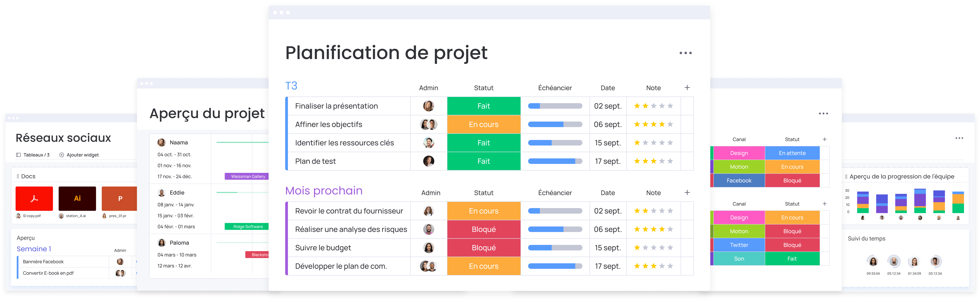Image resolution: width=980 pixels, height=302 pixels.
Task: Click the Naama avatar in Aperçu du projet
Action: (x=161, y=142)
